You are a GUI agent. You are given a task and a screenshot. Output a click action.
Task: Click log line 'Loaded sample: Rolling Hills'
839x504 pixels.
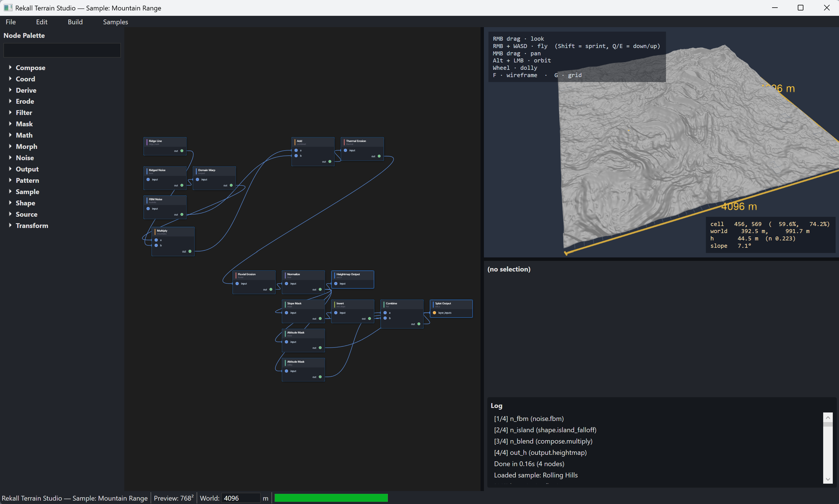(535, 475)
